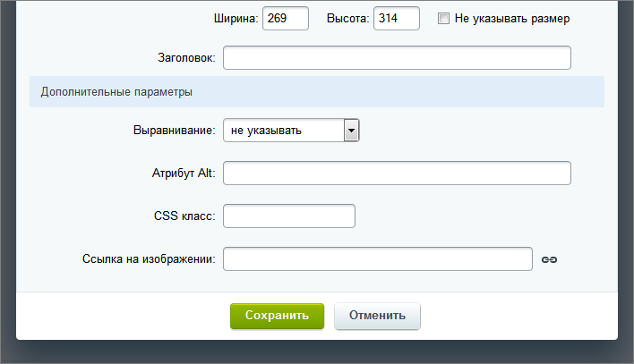Click the CSS класс: label
Image resolution: width=634 pixels, height=364 pixels.
point(184,216)
